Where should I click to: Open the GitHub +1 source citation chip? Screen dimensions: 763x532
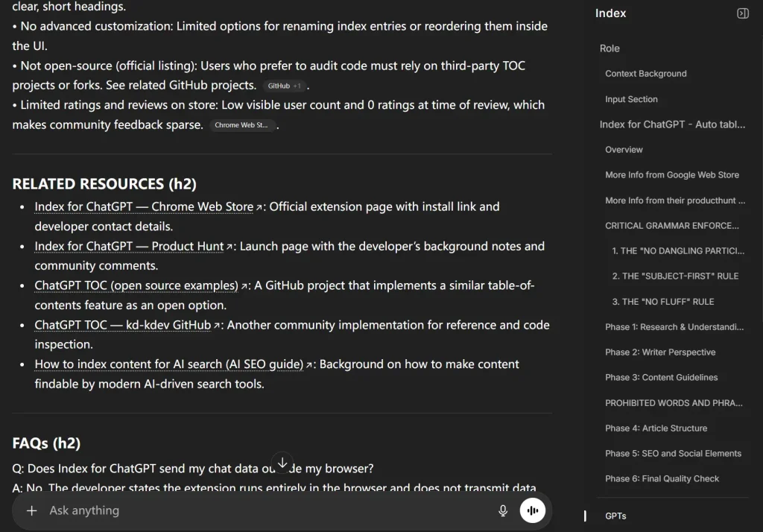(x=284, y=86)
